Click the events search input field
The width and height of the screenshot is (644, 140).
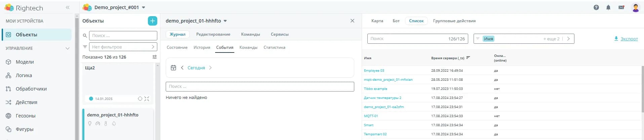pyautogui.click(x=259, y=86)
